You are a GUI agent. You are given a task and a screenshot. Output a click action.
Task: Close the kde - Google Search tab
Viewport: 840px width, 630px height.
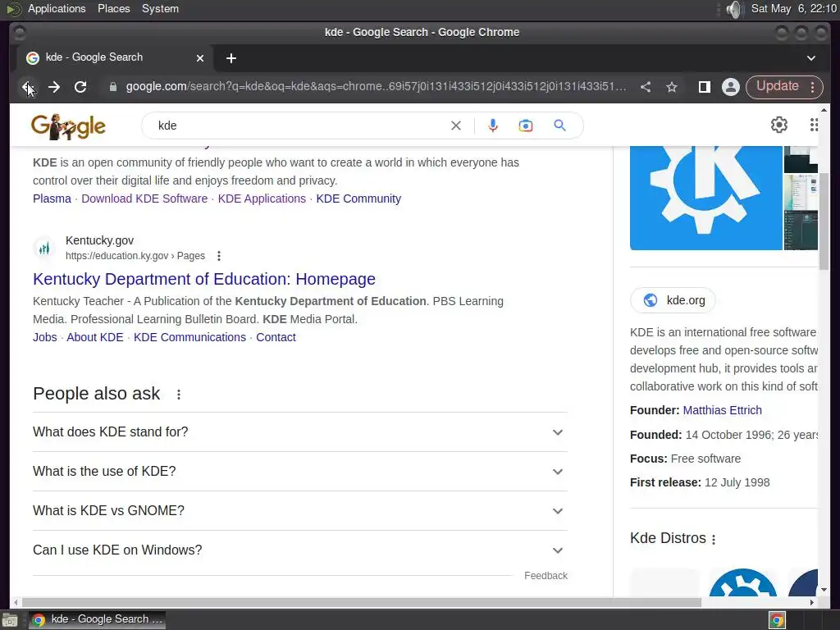click(x=200, y=58)
